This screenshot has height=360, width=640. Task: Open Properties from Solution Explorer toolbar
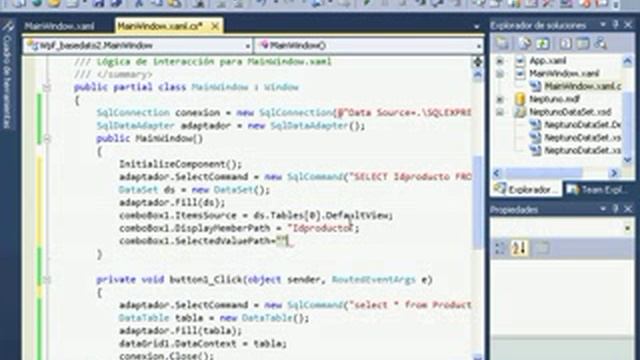(502, 43)
